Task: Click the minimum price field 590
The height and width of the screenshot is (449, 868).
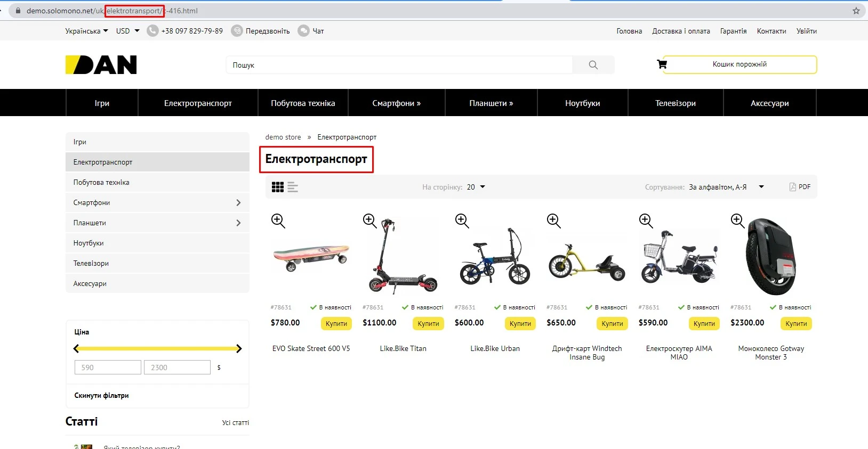Action: tap(108, 368)
